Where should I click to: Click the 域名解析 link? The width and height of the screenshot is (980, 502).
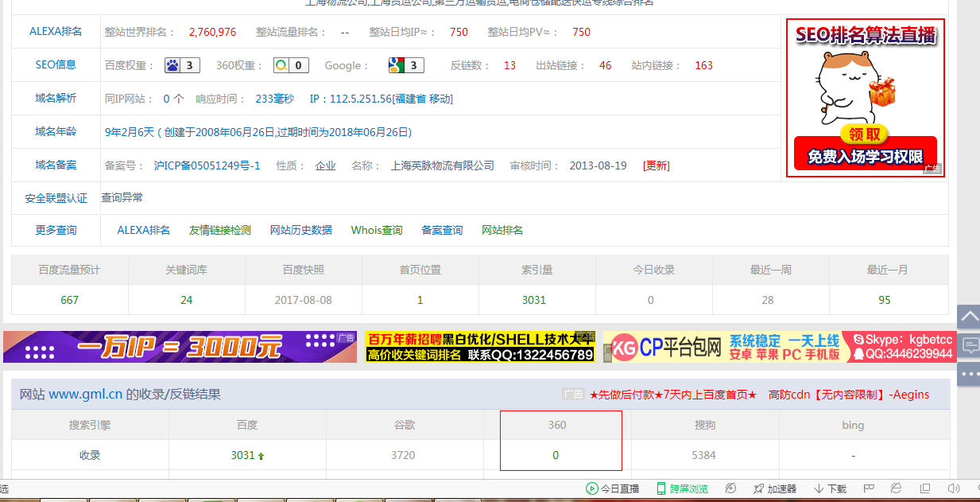(56, 99)
